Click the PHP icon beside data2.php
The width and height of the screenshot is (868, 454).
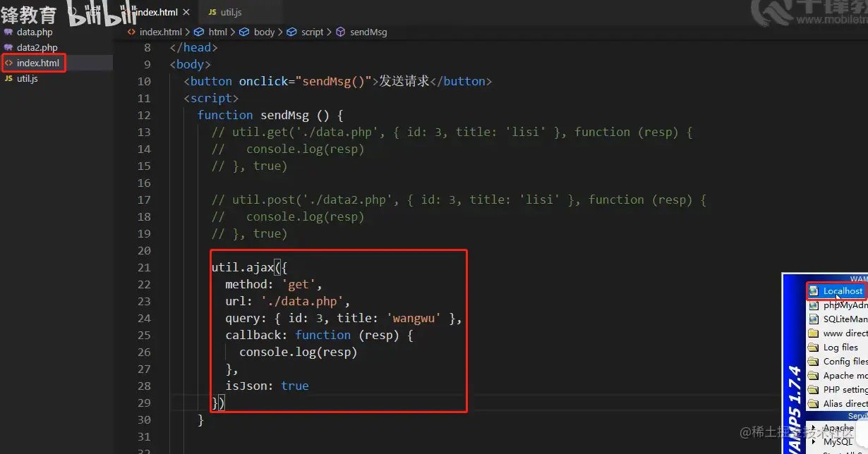pos(8,48)
